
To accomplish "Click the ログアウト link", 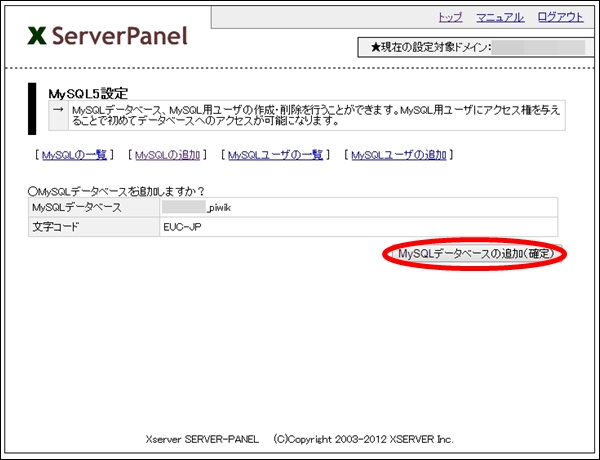I will [x=560, y=17].
